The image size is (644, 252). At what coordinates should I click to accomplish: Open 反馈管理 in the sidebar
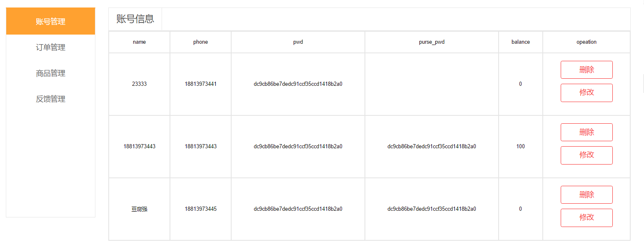50,99
